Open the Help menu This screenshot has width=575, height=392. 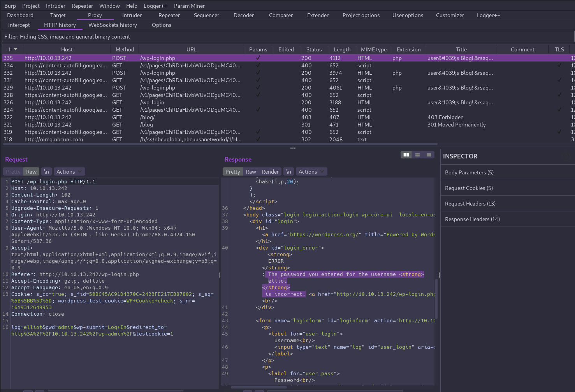click(x=132, y=6)
